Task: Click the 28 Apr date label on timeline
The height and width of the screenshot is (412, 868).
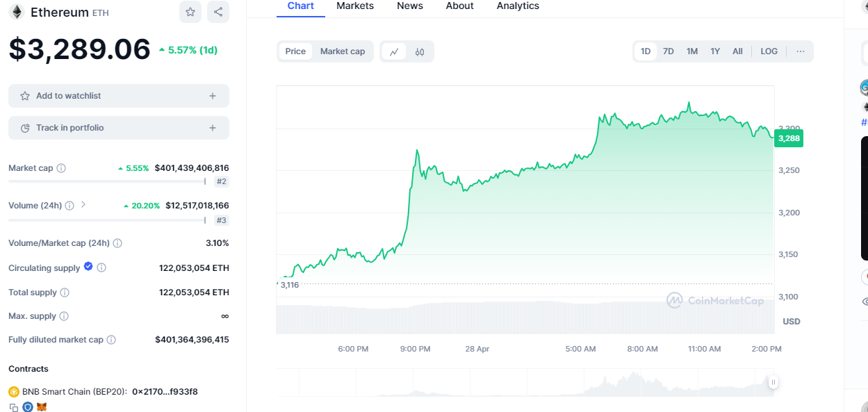Action: [x=477, y=349]
